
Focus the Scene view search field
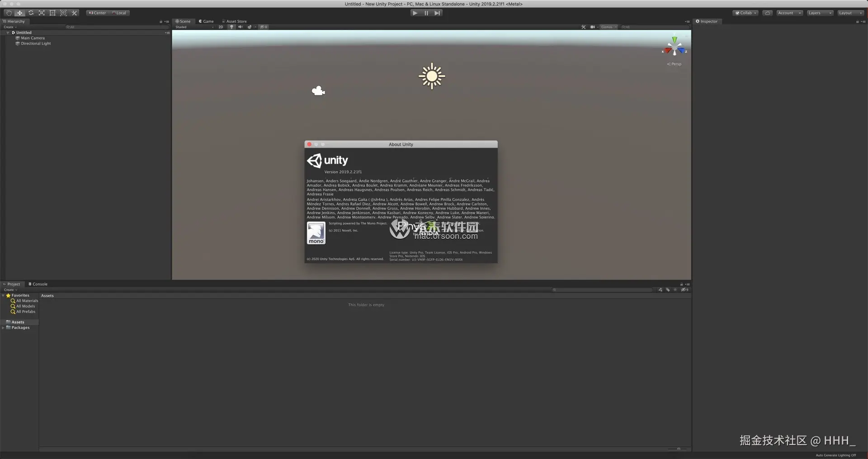point(655,27)
